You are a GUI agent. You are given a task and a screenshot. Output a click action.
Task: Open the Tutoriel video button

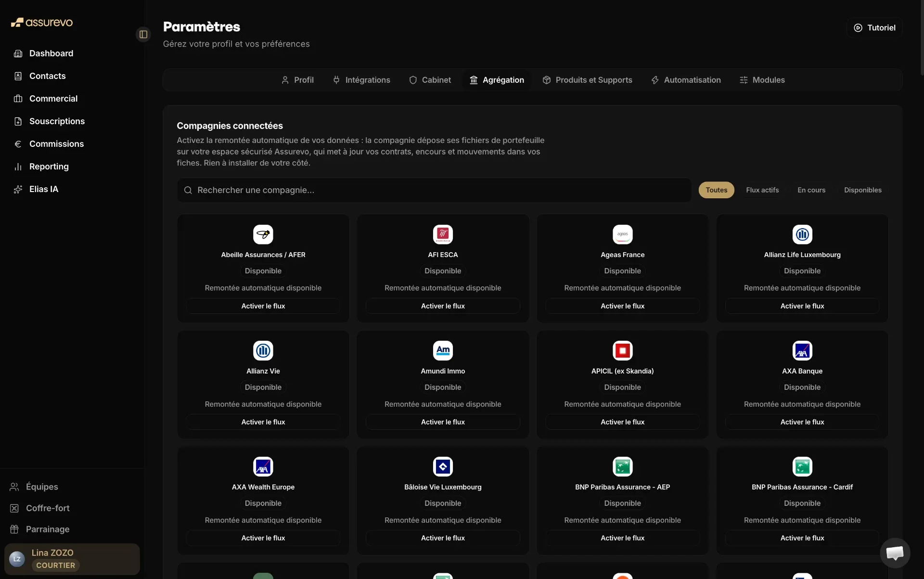874,28
